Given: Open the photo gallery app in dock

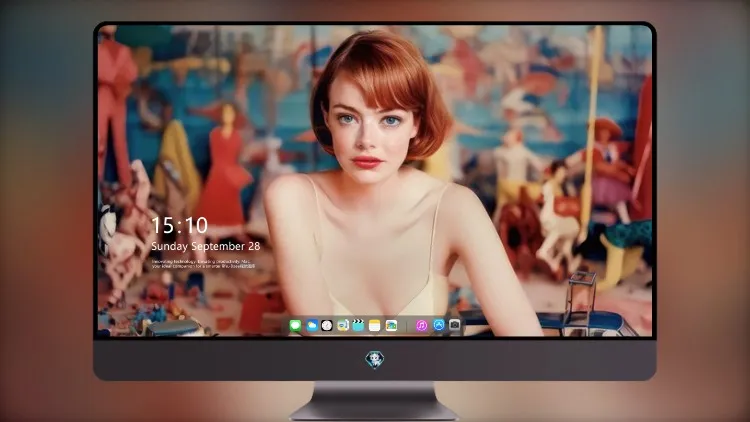Looking at the screenshot, I should click(391, 326).
